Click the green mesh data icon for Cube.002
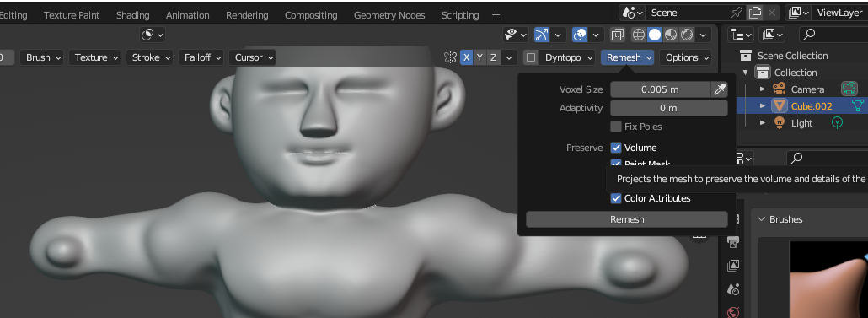868x318 pixels. coord(858,105)
